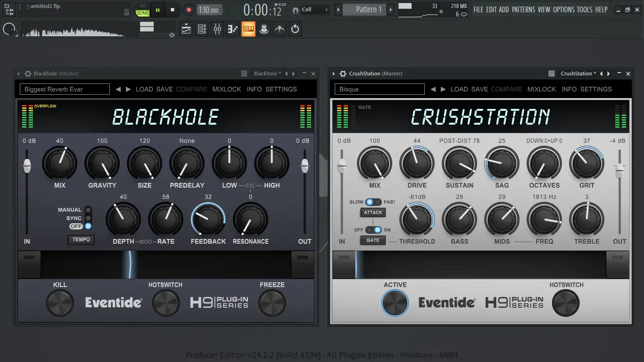This screenshot has width=644, height=362.
Task: Click the tempo tapper metronome icon
Action: pyautogui.click(x=280, y=29)
